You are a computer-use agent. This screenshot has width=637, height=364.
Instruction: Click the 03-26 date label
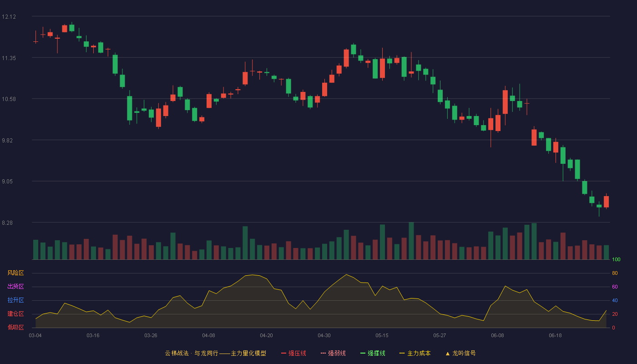click(x=151, y=335)
